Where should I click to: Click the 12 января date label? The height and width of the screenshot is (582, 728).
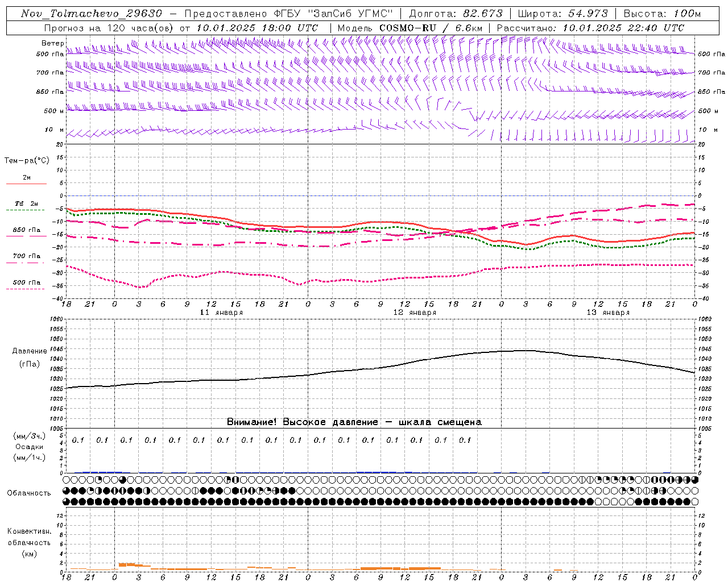click(415, 313)
